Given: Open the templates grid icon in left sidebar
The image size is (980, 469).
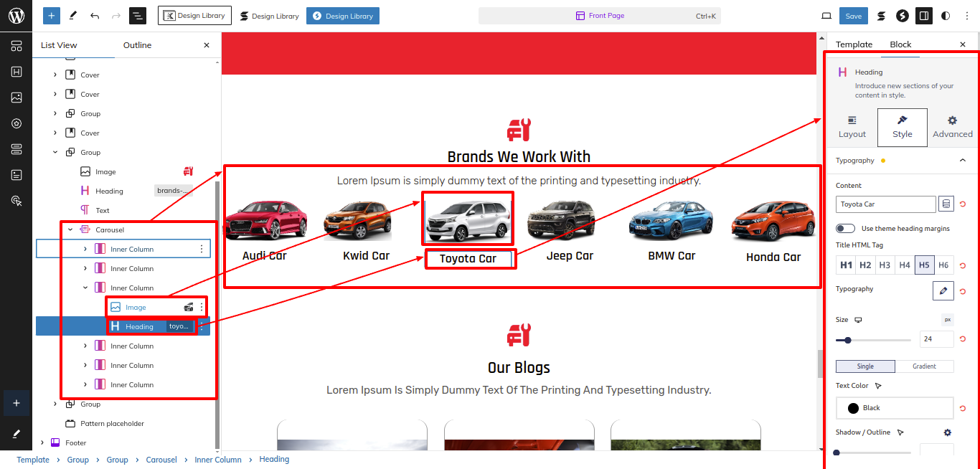Looking at the screenshot, I should click(x=16, y=46).
